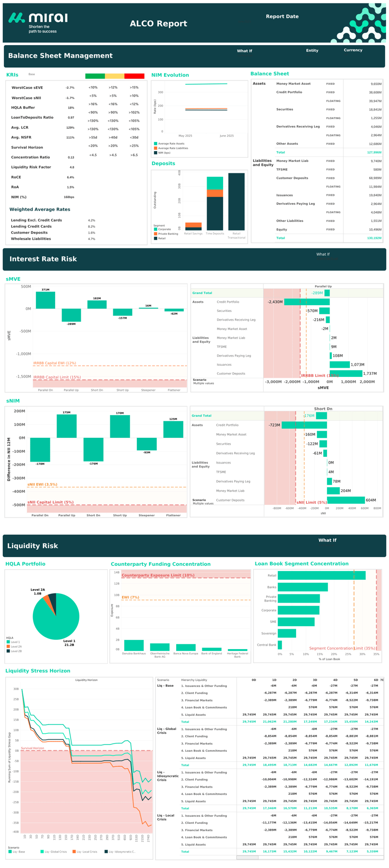Select the Average Rate Assets legend marker

click(x=156, y=144)
